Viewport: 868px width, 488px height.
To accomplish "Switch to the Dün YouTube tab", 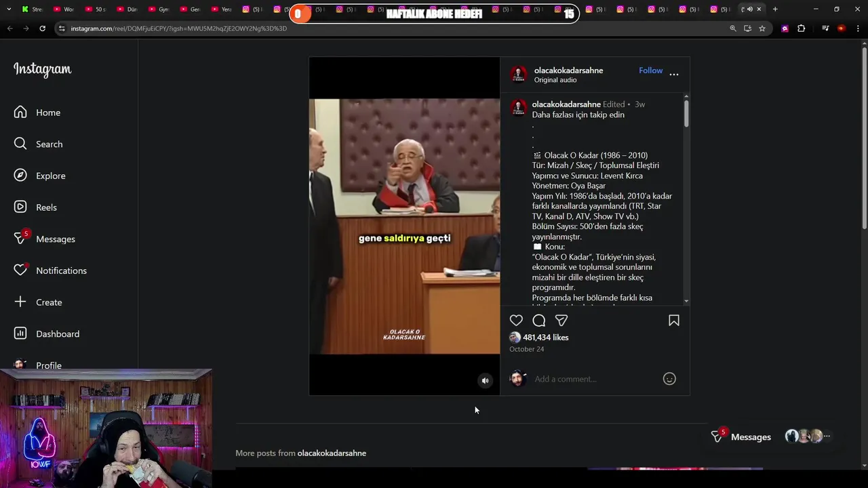I will click(125, 9).
